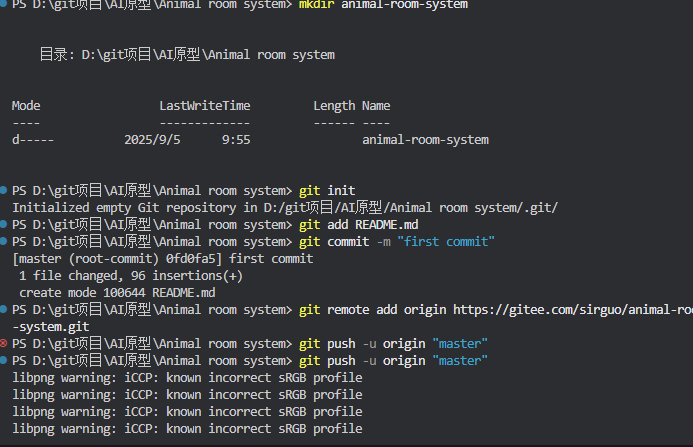Viewport: 693px width, 447px height.
Task: Click the last libpng warning line
Action: 187,428
